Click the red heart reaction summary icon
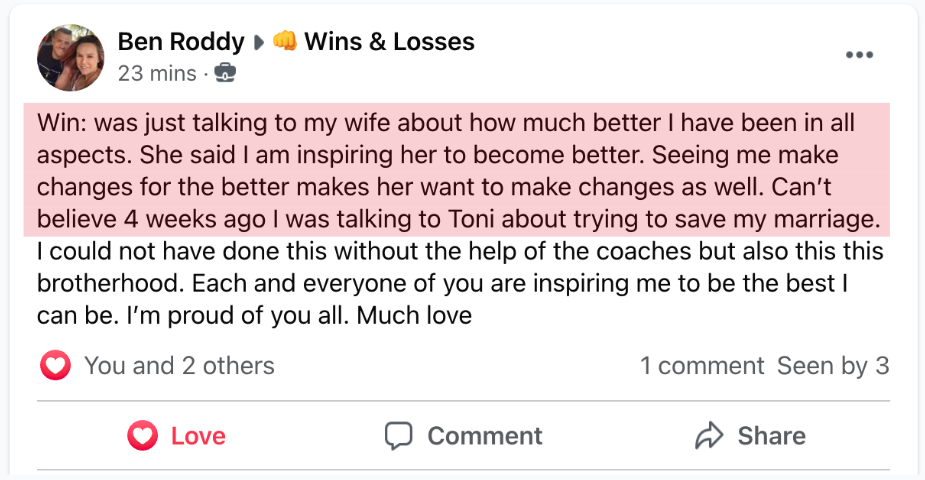The image size is (925, 480). [x=55, y=366]
